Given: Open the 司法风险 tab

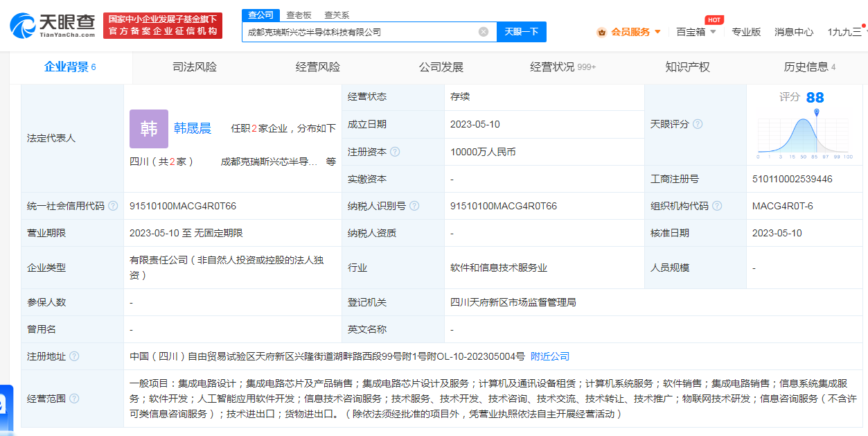Looking at the screenshot, I should point(195,67).
